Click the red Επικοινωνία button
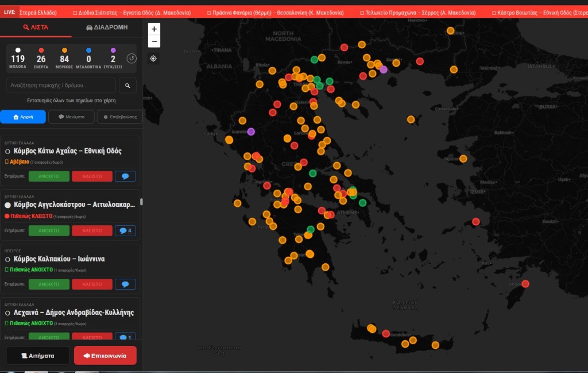588x373 pixels. click(x=105, y=356)
